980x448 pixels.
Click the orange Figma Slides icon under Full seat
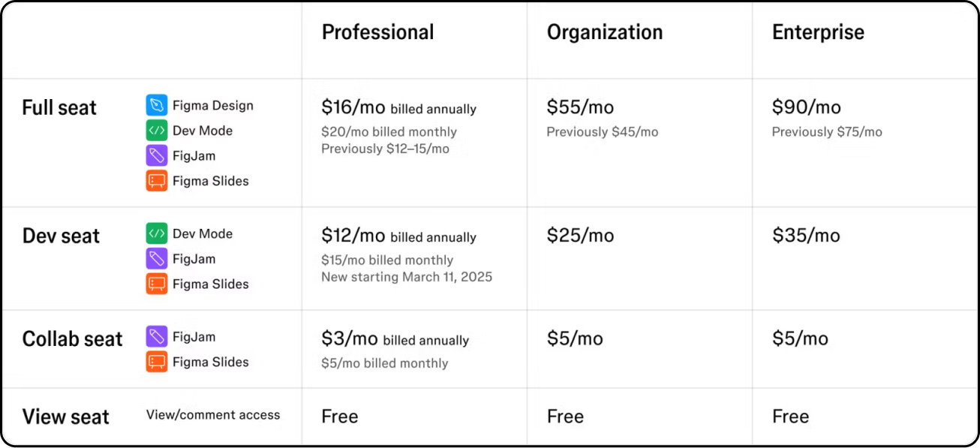coord(156,181)
